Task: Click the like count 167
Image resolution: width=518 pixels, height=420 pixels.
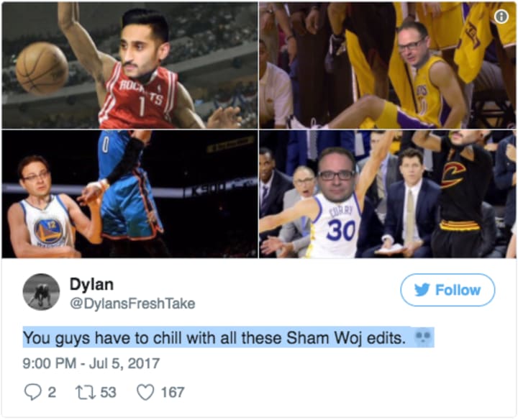Action: (x=173, y=392)
